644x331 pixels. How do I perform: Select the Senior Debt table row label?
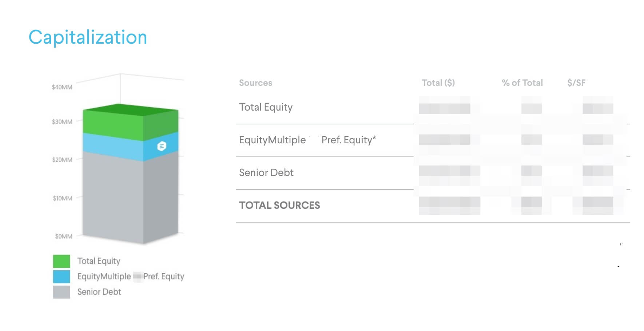coord(266,173)
